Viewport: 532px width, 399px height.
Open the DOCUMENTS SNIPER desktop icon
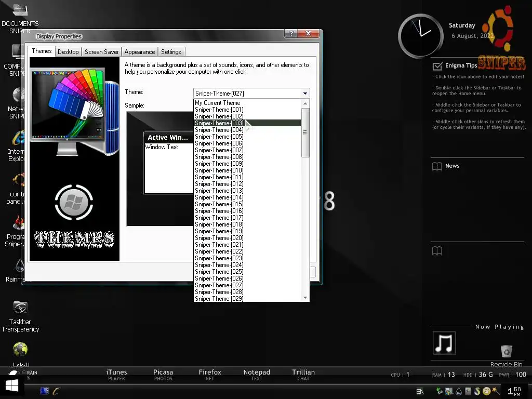[20, 18]
